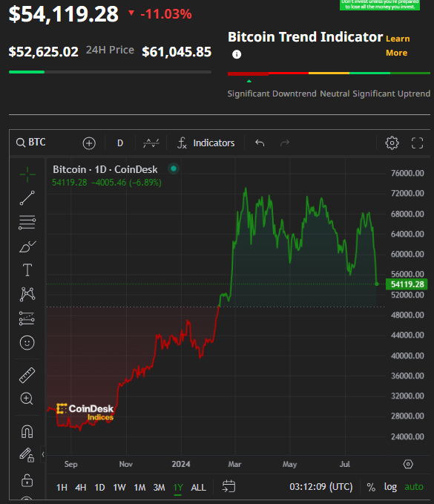Viewport: 434px width, 504px height.
Task: Switch to 1W time range
Action: [119, 487]
